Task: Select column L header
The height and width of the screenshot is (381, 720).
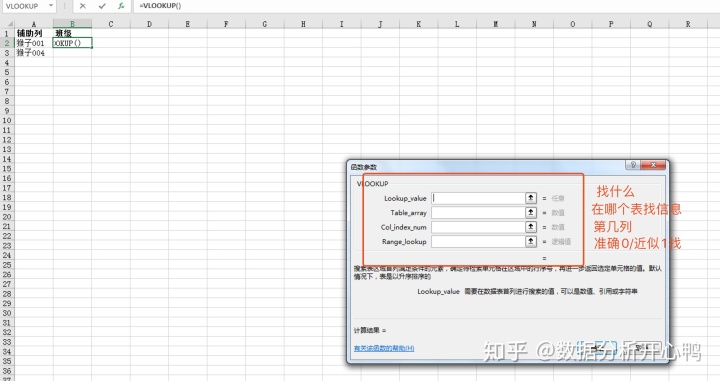Action: (457, 24)
